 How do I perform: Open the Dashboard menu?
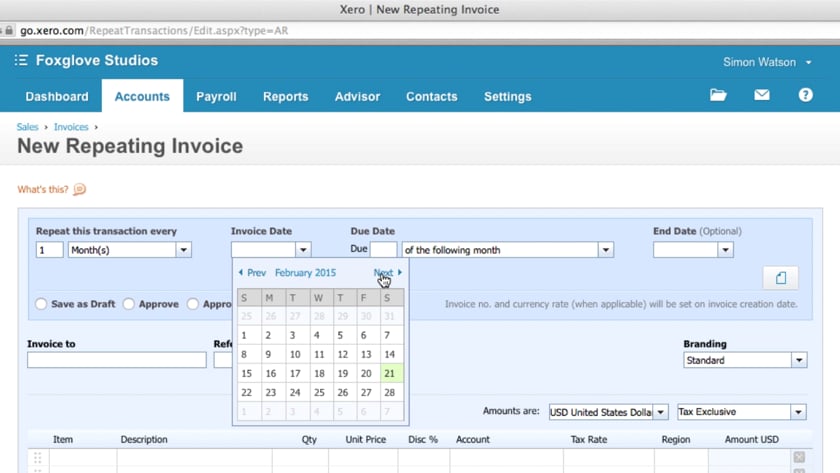[x=57, y=96]
